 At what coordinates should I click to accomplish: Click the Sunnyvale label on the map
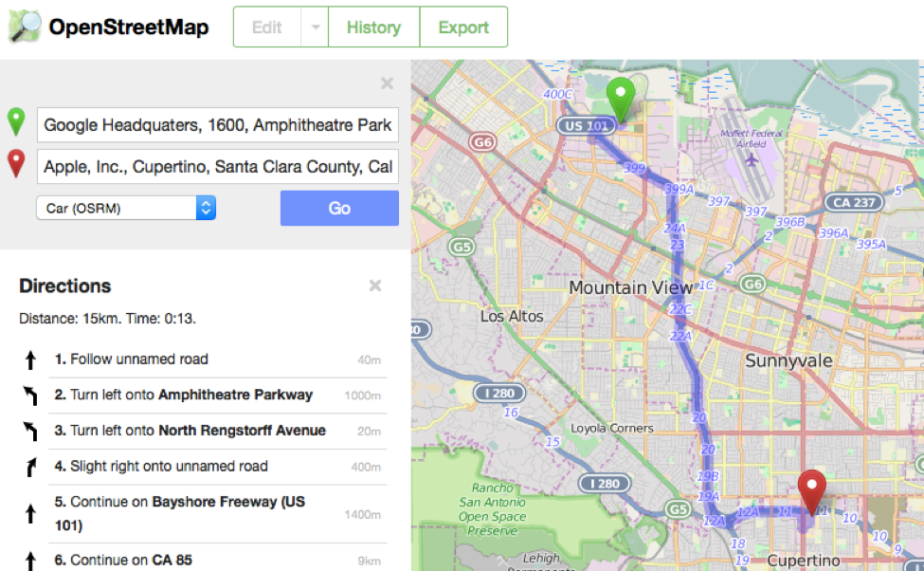pyautogui.click(x=788, y=360)
